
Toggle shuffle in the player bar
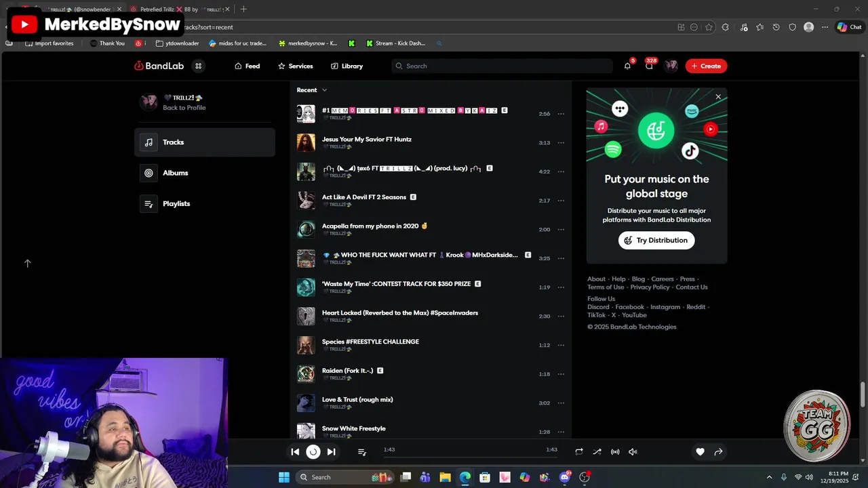(x=597, y=451)
